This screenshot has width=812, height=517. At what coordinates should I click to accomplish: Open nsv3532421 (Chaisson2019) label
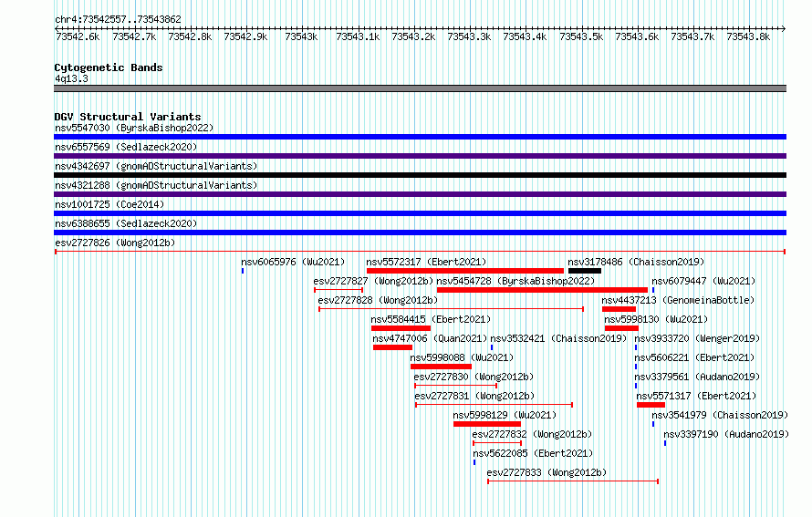click(558, 338)
